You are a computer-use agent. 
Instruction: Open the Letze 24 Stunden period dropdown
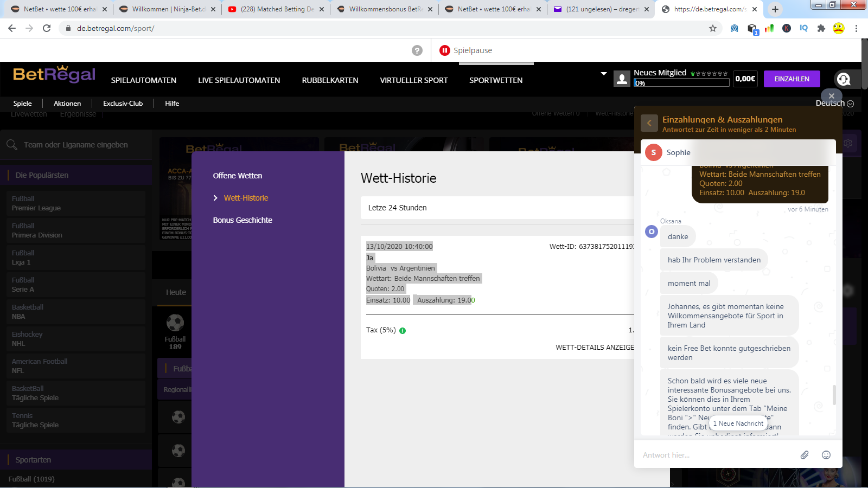click(x=497, y=208)
